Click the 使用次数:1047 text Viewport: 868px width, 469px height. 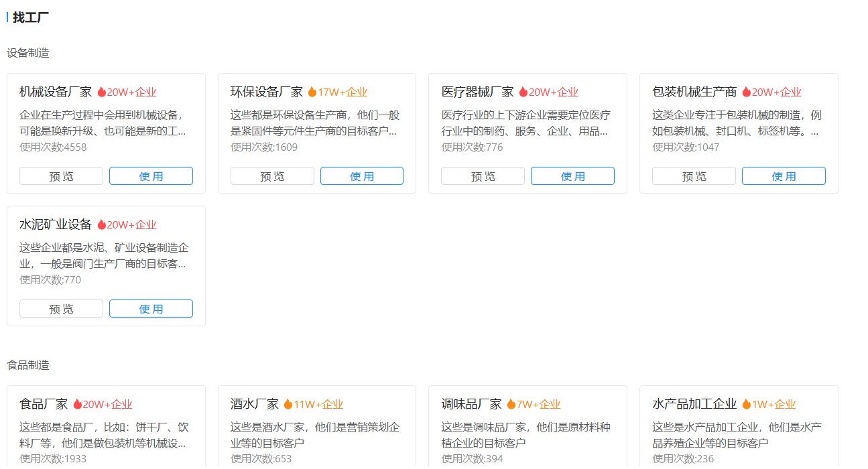(x=686, y=147)
